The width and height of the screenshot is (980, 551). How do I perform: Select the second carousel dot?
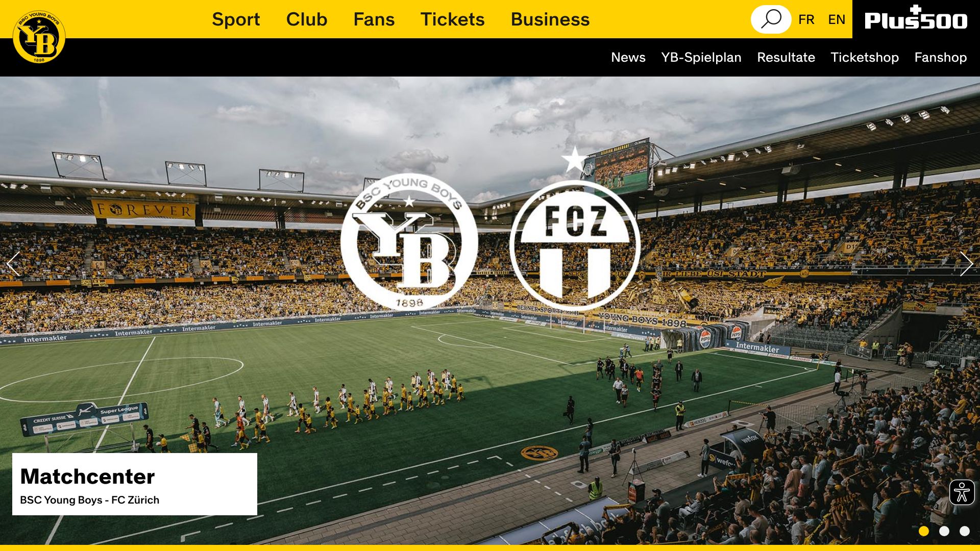944,531
